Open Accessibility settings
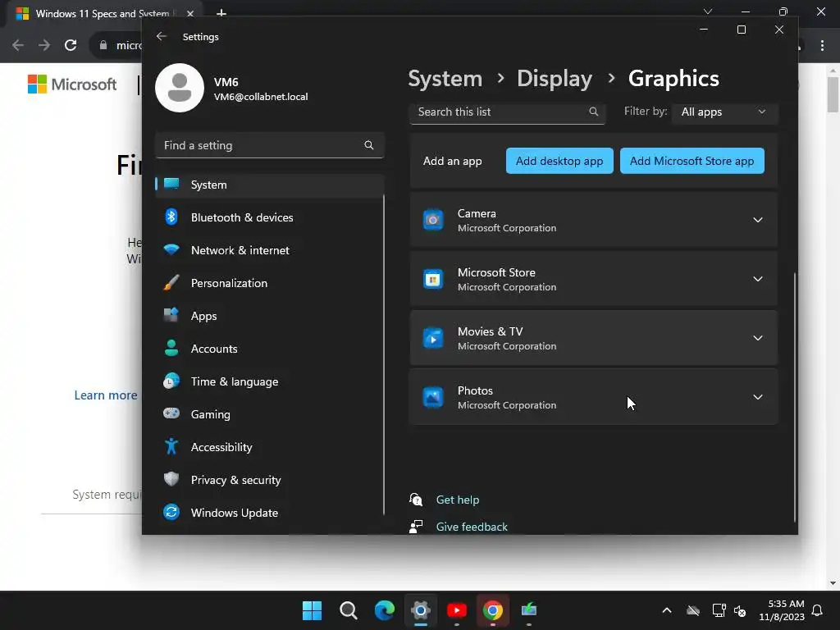The width and height of the screenshot is (840, 630). (x=269, y=447)
